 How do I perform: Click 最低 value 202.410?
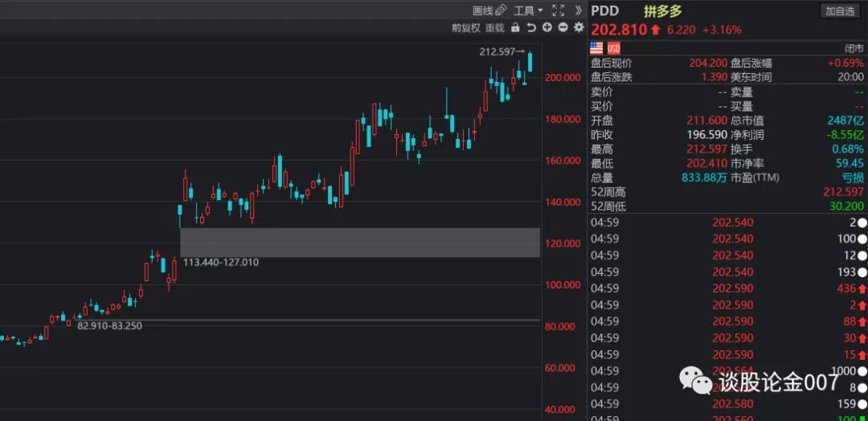(707, 164)
